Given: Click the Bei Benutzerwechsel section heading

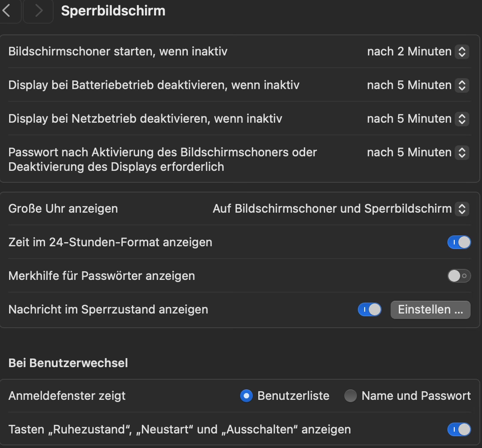Looking at the screenshot, I should pos(68,363).
